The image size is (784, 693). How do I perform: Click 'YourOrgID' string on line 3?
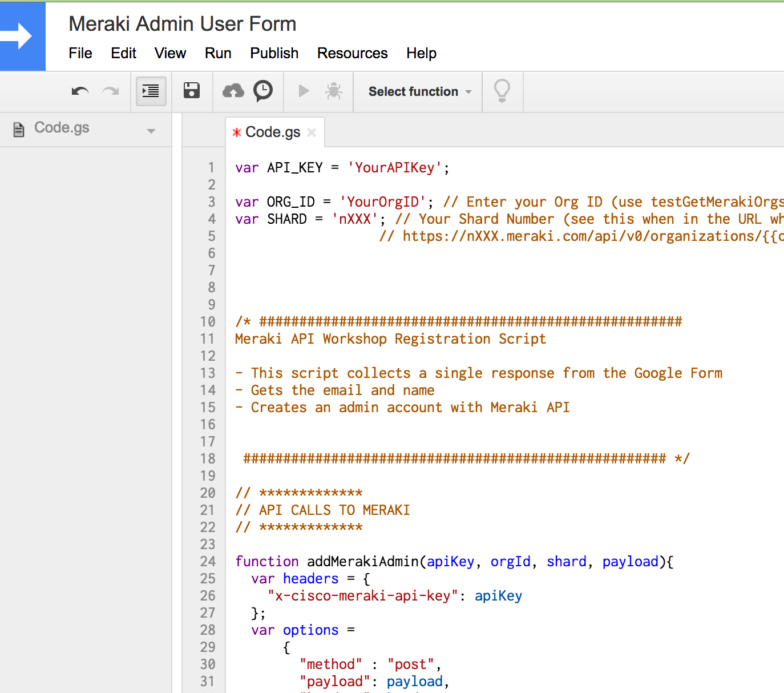[x=383, y=202]
